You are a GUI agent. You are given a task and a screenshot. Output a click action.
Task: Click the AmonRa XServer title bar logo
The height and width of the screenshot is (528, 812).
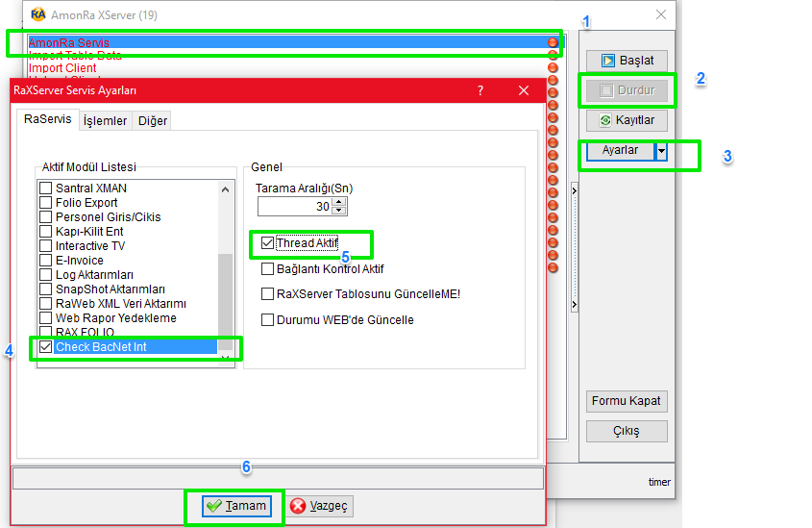pyautogui.click(x=37, y=14)
